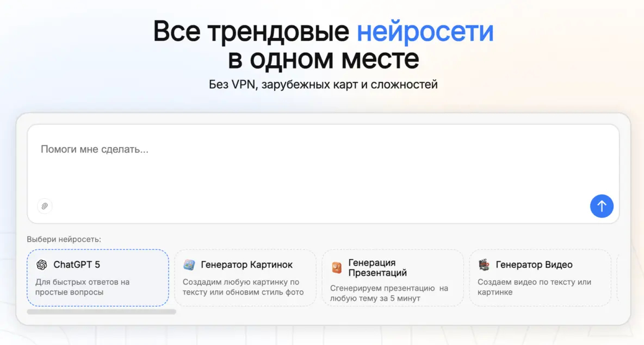The width and height of the screenshot is (644, 345).
Task: Click the clapperboard icon on Генератор Видео
Action: click(485, 265)
